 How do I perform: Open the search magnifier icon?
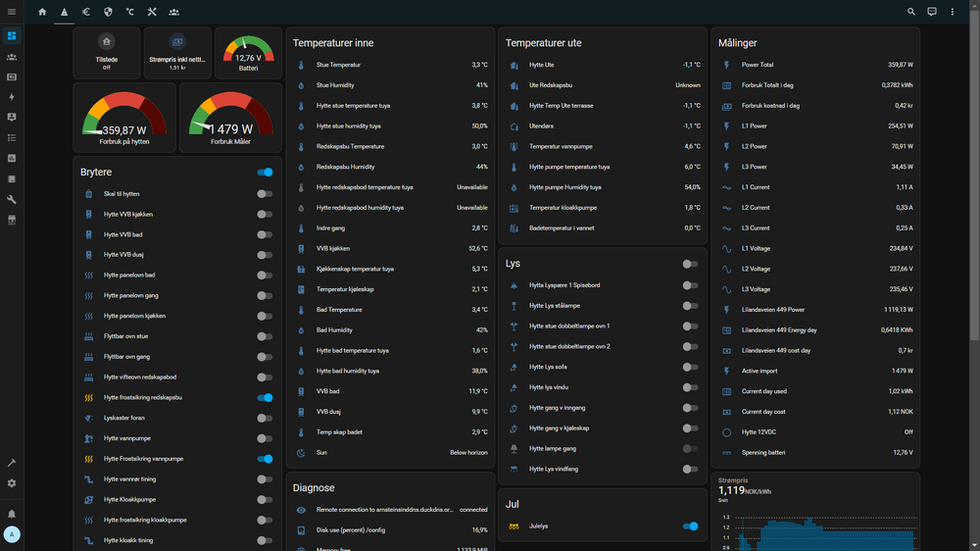(910, 12)
